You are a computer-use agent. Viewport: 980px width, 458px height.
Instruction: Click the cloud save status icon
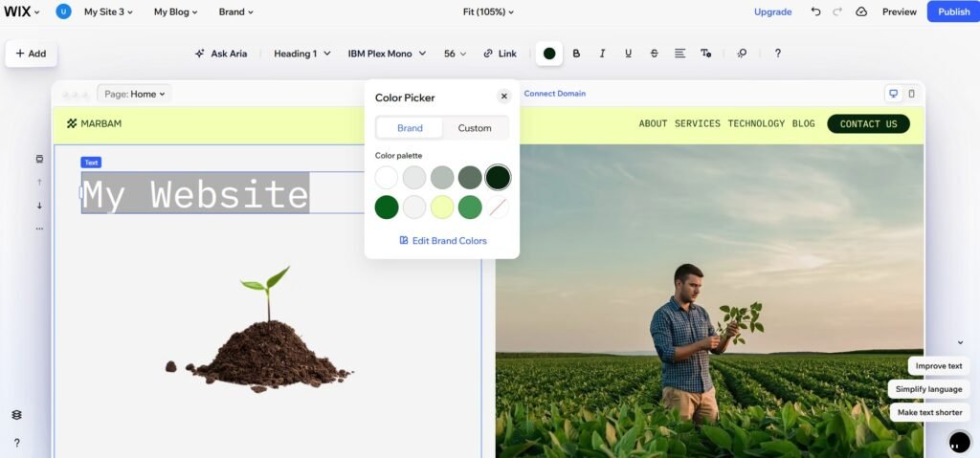(861, 11)
